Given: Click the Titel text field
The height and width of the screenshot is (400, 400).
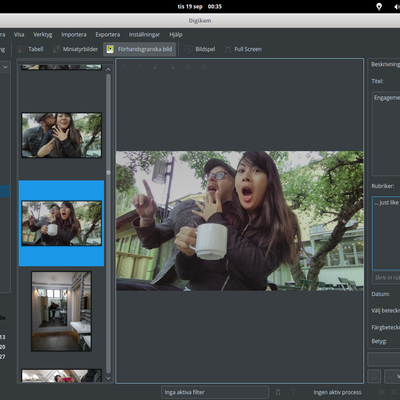Looking at the screenshot, I should (x=386, y=133).
